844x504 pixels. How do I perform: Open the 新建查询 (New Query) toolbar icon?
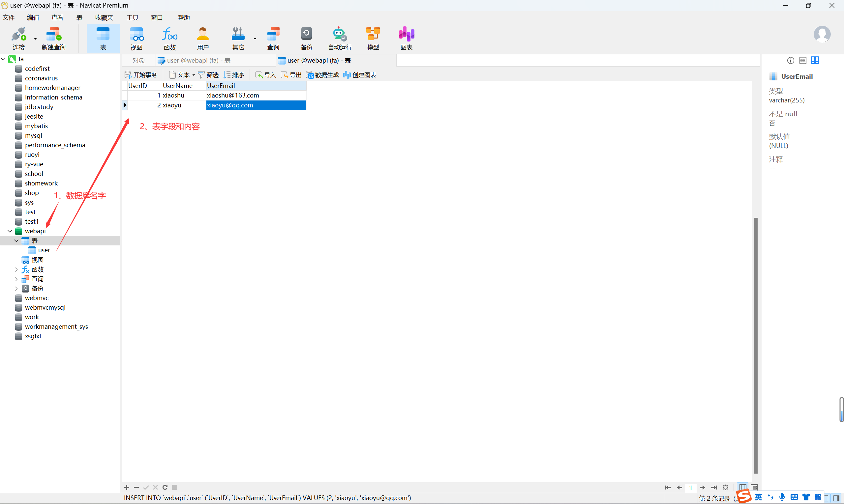coord(53,38)
